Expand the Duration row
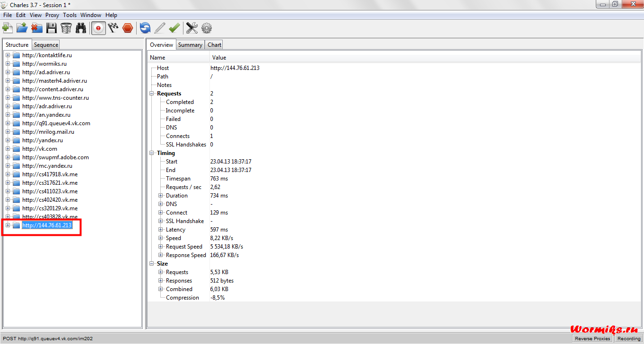Image resolution: width=644 pixels, height=344 pixels. (161, 196)
